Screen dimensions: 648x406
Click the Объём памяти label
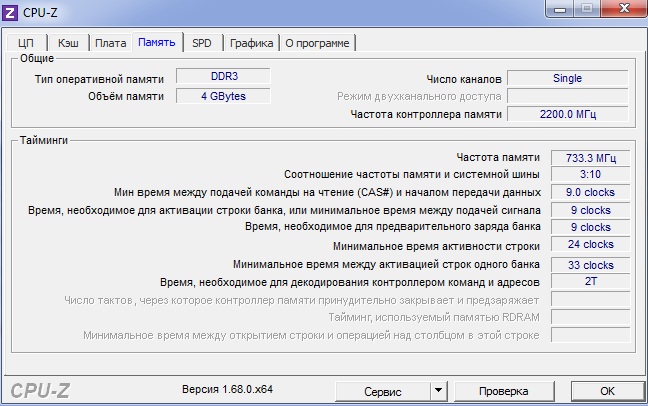point(126,96)
